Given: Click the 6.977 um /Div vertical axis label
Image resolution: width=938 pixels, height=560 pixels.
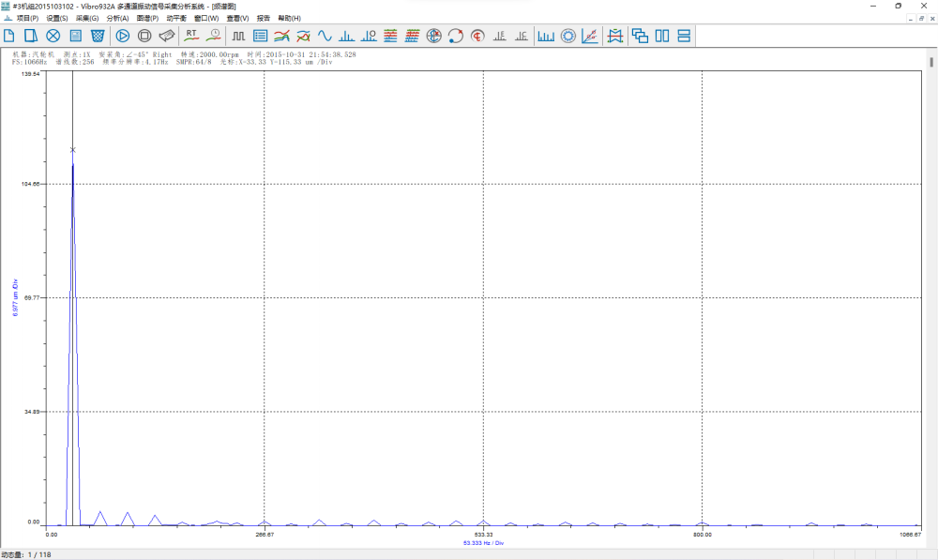Looking at the screenshot, I should point(15,297).
